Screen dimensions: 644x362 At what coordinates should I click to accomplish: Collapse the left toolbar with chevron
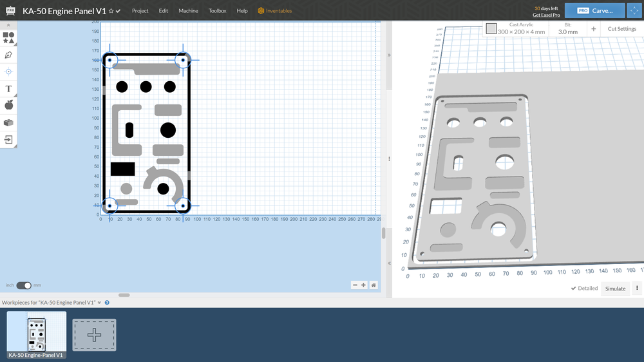coord(8,25)
